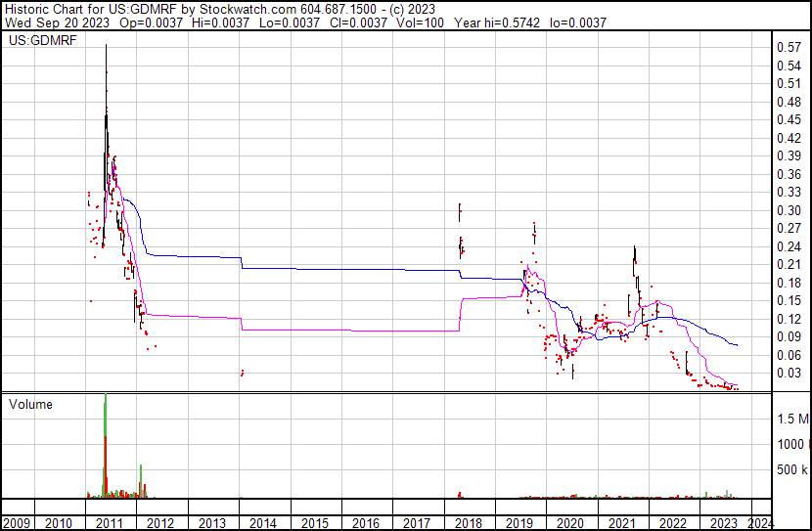
Task: Click the 2010 year label on time axis
Action: coord(59,523)
